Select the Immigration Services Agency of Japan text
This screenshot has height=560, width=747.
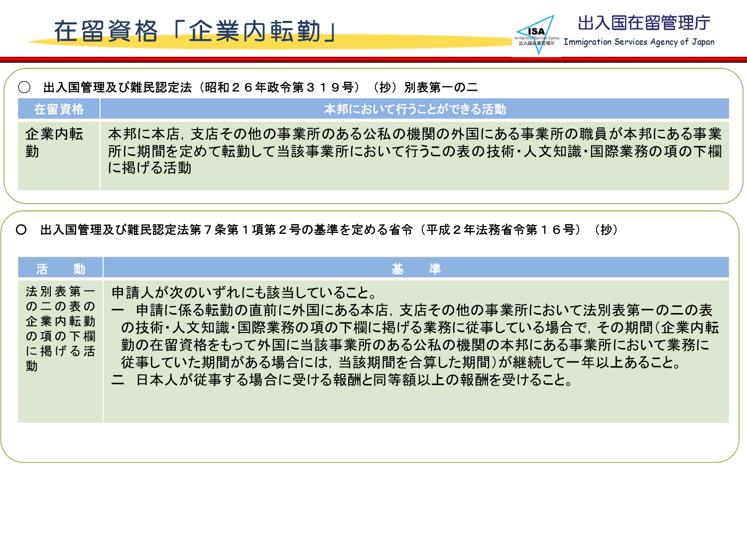coord(639,42)
